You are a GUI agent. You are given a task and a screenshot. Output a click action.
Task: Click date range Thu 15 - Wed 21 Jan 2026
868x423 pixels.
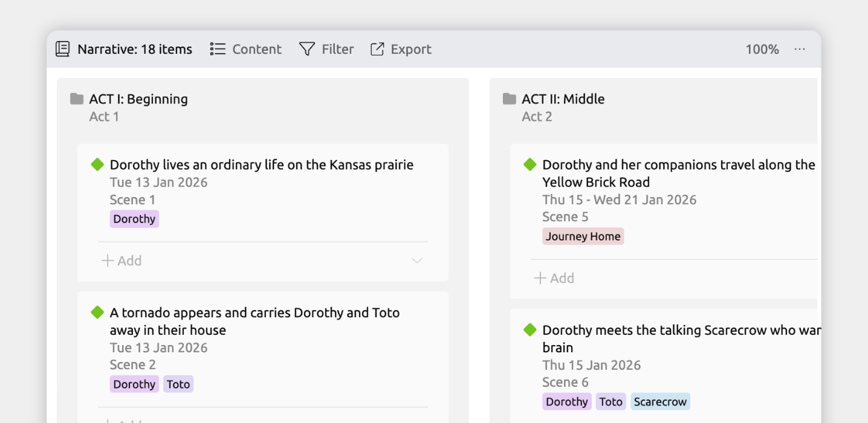tap(620, 200)
